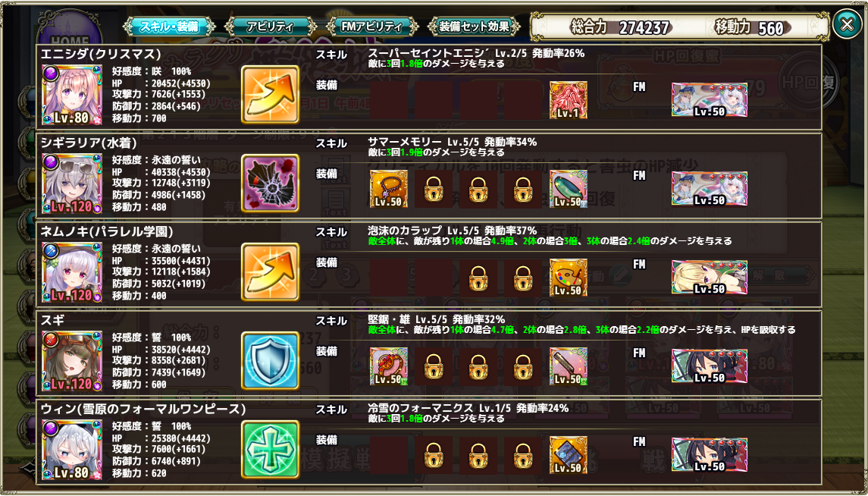Click Win's green cross healing icon

click(270, 450)
